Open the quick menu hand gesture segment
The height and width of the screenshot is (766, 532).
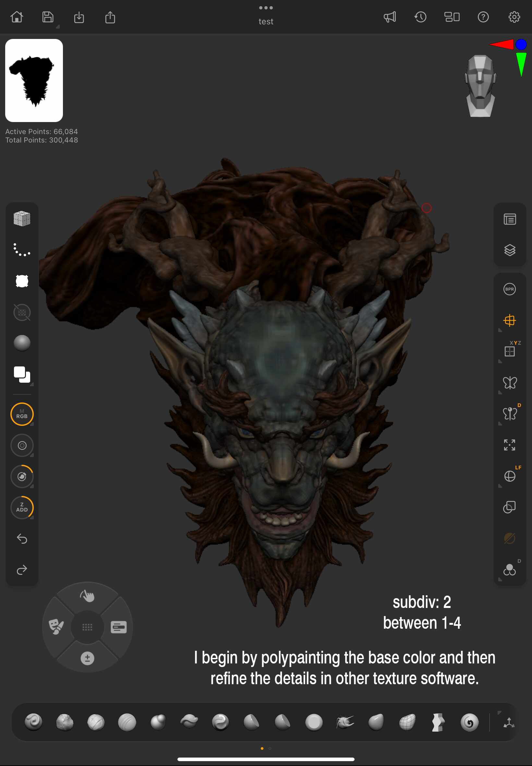pos(87,596)
